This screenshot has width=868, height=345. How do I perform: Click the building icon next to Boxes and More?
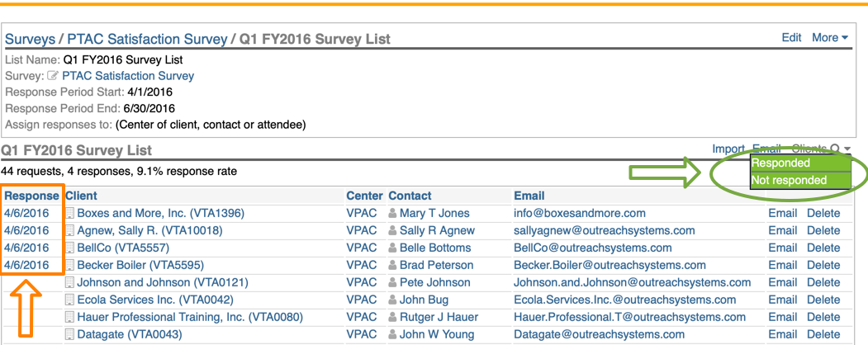pos(70,214)
